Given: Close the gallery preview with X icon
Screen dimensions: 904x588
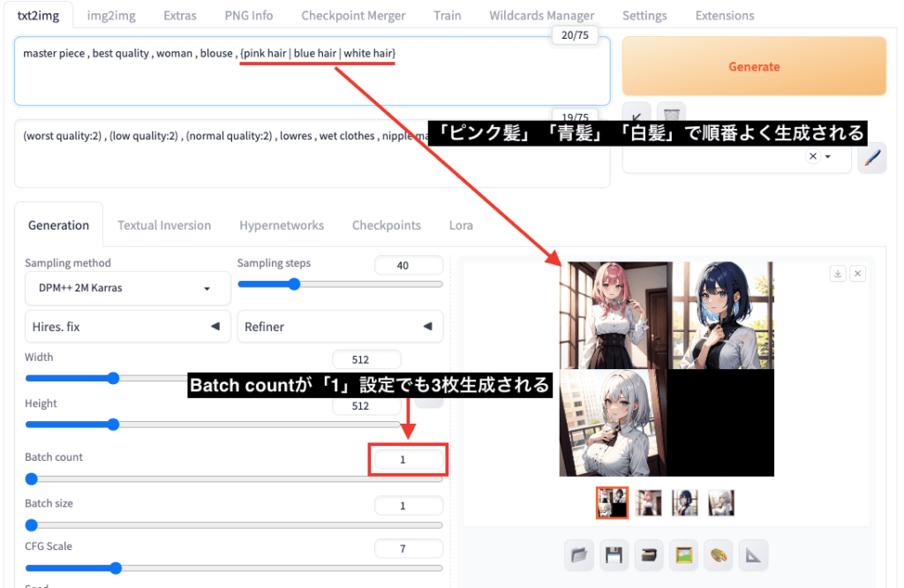Looking at the screenshot, I should [858, 273].
